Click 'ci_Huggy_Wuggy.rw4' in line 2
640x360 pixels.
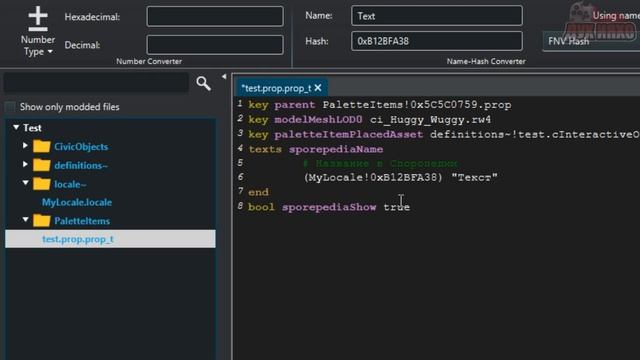click(431, 120)
